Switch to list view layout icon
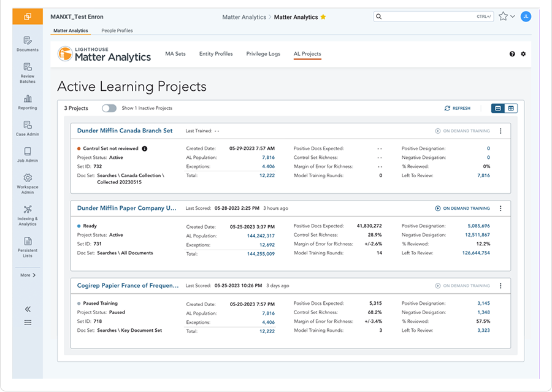The height and width of the screenshot is (392, 552). point(498,108)
